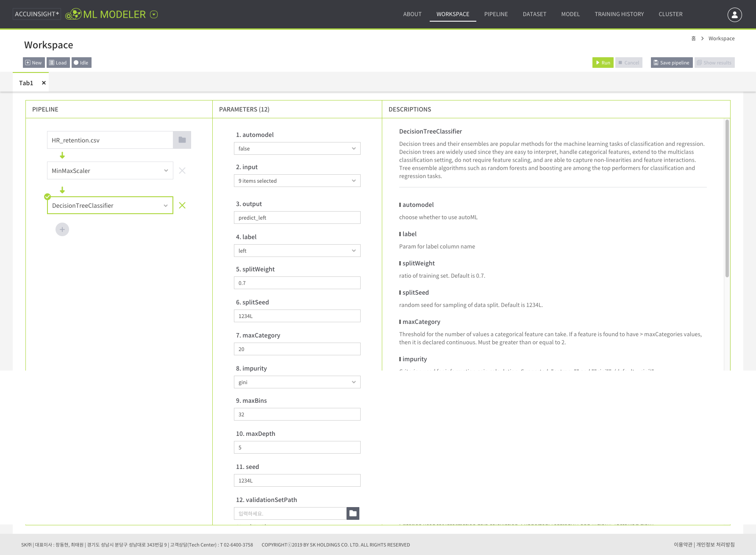Edit the splitSeed value field
The width and height of the screenshot is (756, 555).
click(297, 316)
